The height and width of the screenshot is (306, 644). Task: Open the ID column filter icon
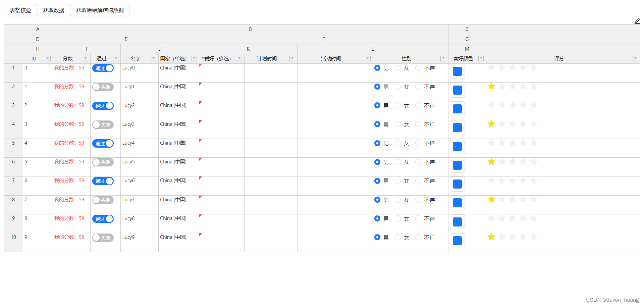48,58
